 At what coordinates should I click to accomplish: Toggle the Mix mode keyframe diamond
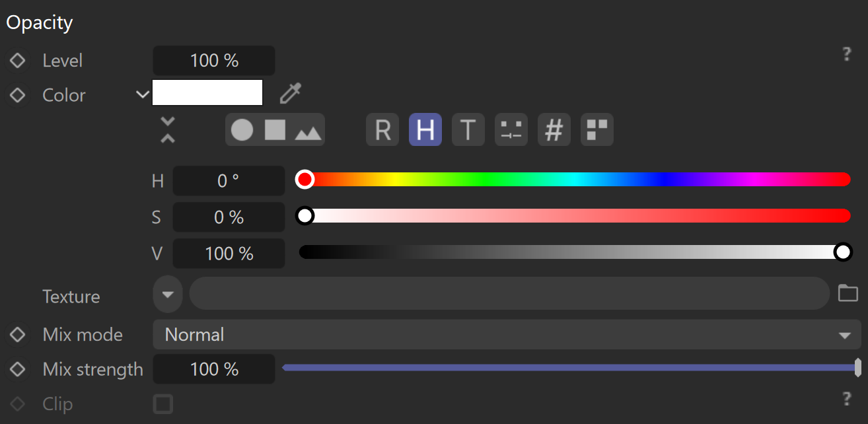18,335
